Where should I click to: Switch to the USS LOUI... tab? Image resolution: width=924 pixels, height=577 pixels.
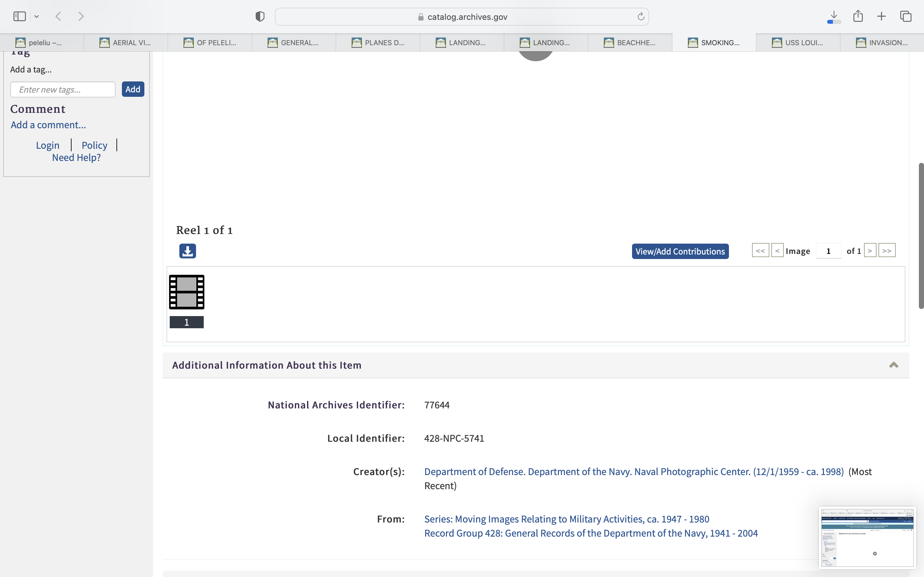point(798,43)
